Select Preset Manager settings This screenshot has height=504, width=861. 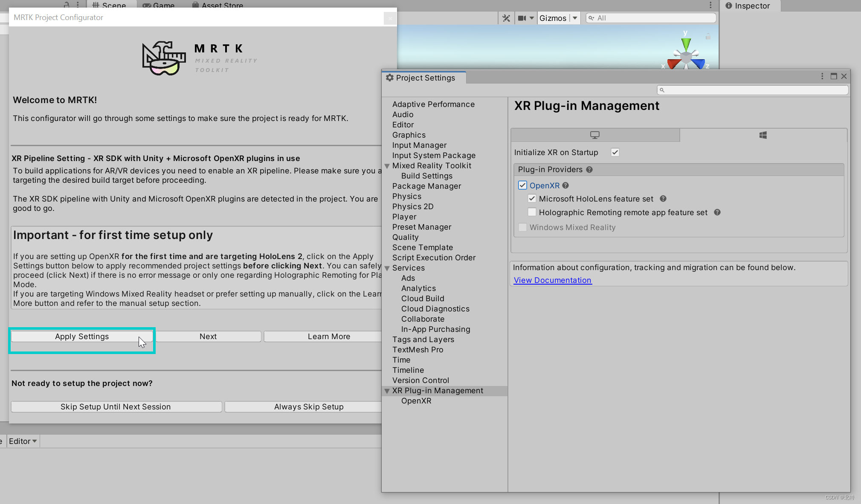(x=422, y=227)
